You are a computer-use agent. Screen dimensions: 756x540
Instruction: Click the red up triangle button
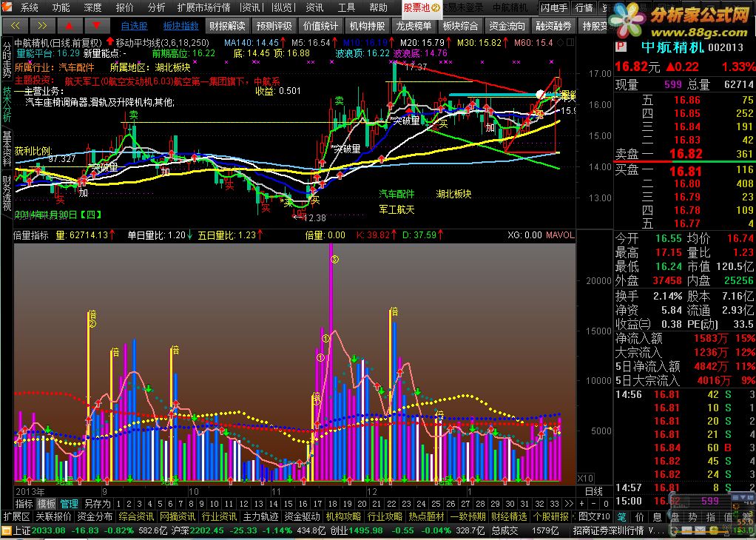point(70,25)
